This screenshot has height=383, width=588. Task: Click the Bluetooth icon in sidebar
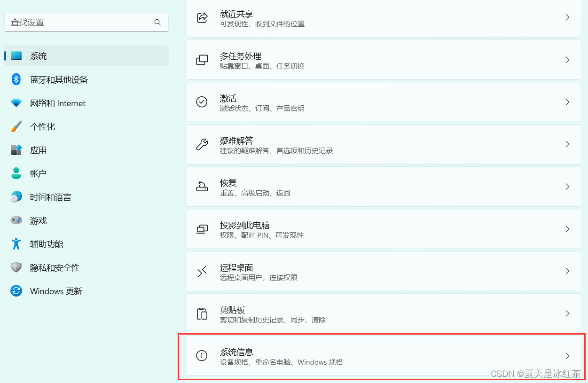pos(16,79)
